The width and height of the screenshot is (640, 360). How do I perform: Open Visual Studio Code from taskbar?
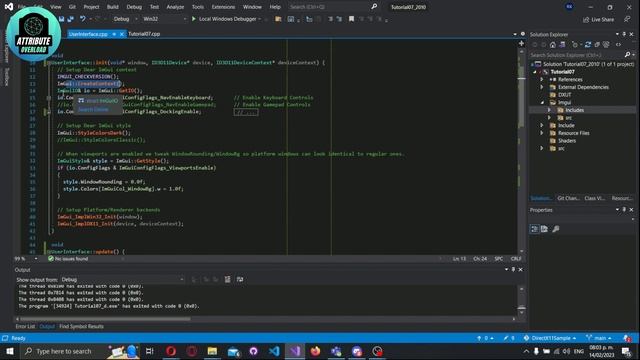(274, 351)
